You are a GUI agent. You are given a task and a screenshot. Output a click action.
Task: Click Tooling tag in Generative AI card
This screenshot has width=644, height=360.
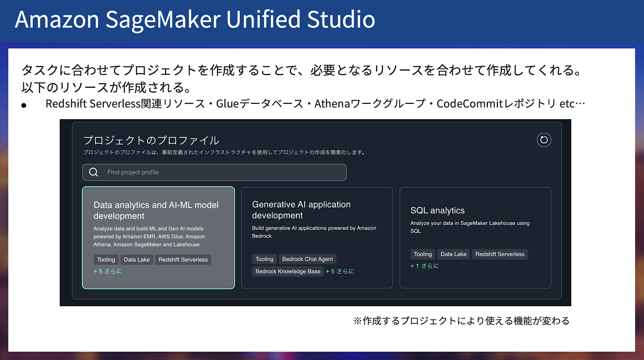pyautogui.click(x=264, y=259)
